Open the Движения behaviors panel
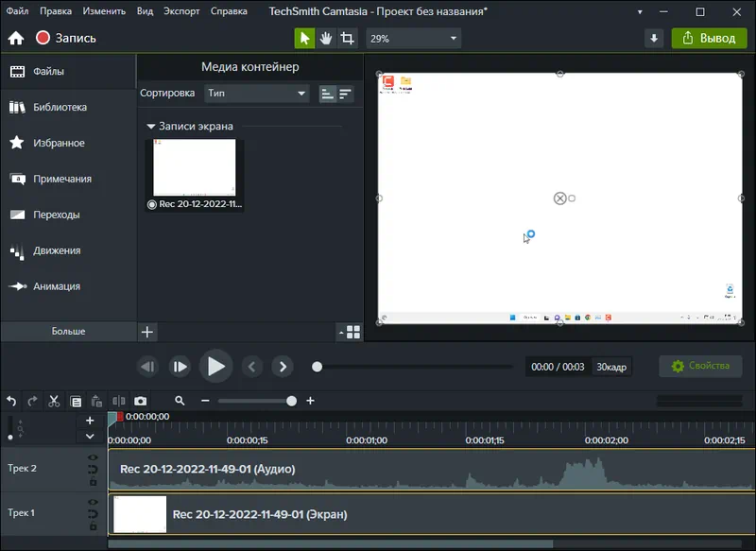 [68, 250]
